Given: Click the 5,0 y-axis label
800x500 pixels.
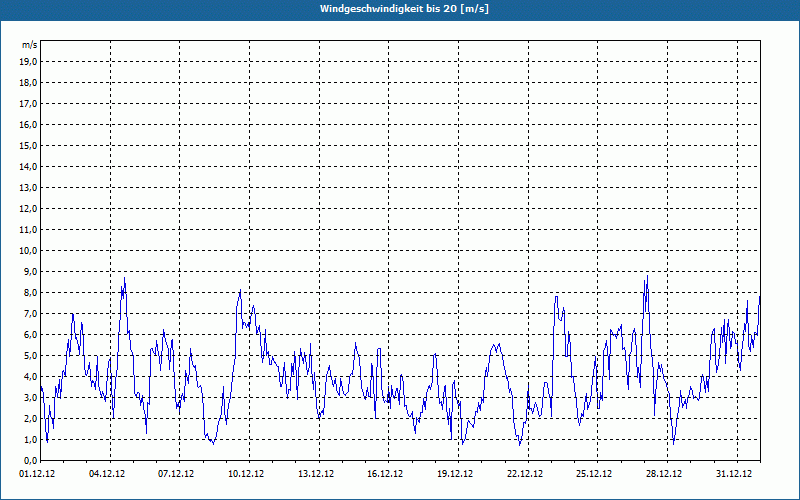Looking at the screenshot, I should [x=30, y=356].
